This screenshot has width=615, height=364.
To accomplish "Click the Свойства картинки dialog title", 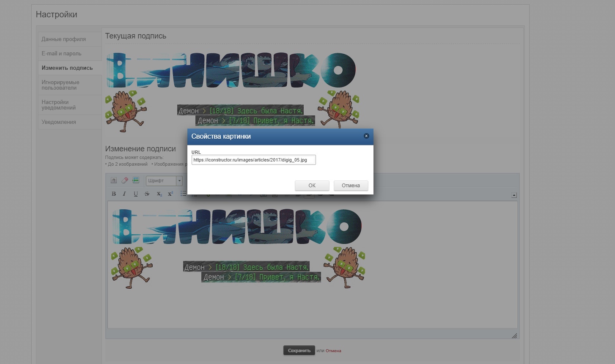I will tap(221, 136).
